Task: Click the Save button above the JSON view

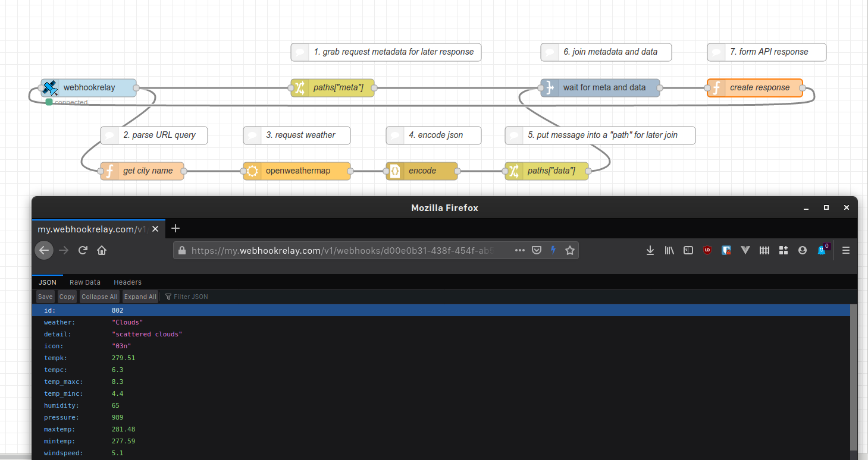Action: 45,296
